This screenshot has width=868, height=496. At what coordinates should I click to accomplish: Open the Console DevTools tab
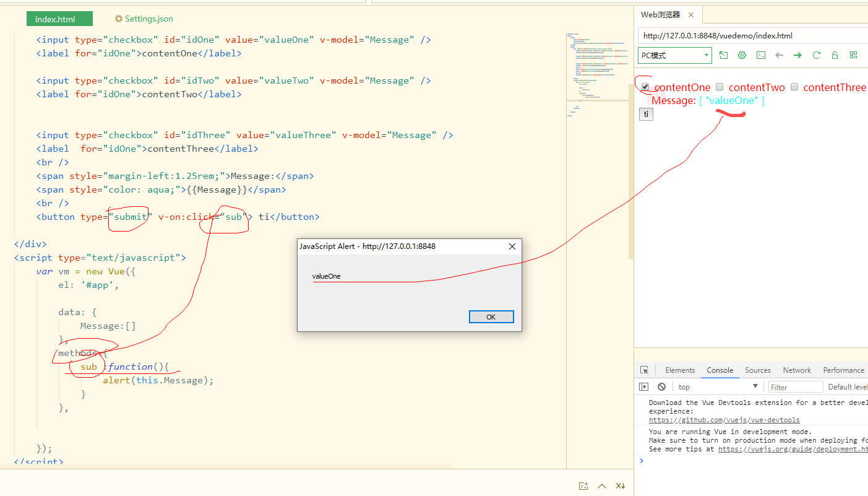click(720, 370)
